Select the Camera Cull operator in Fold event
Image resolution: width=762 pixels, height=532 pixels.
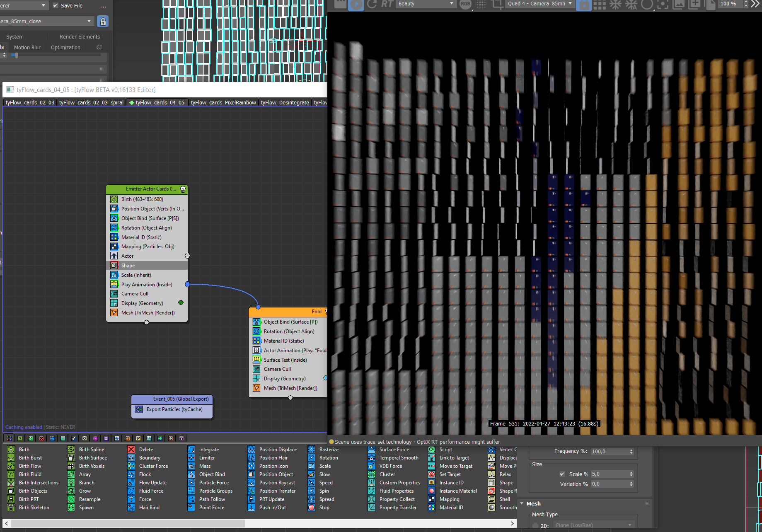288,369
